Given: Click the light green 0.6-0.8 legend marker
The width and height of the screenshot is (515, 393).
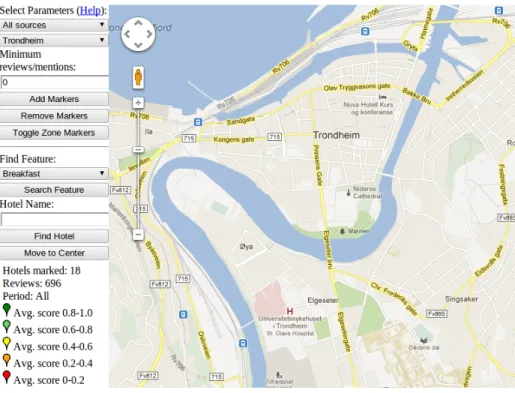Looking at the screenshot, I should tap(6, 326).
